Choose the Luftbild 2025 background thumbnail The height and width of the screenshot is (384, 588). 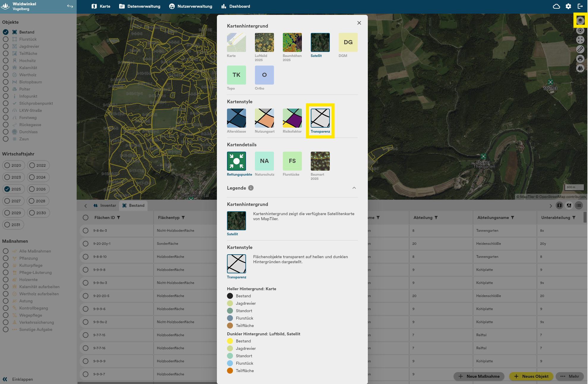click(264, 42)
